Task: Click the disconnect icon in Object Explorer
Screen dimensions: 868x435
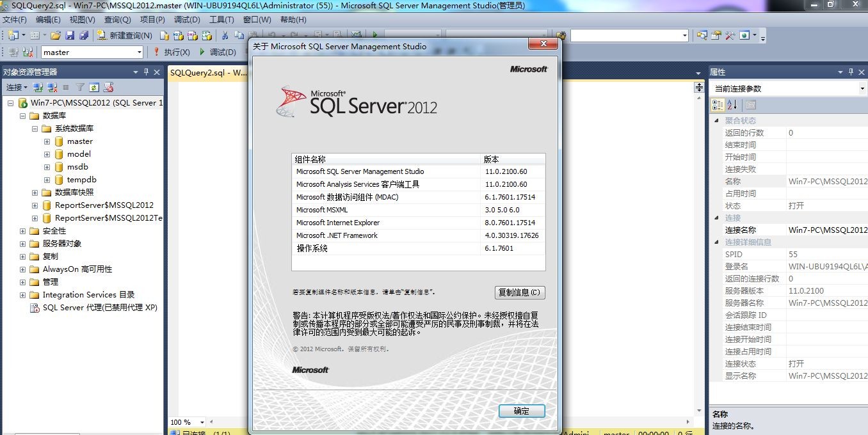Action: coord(52,87)
